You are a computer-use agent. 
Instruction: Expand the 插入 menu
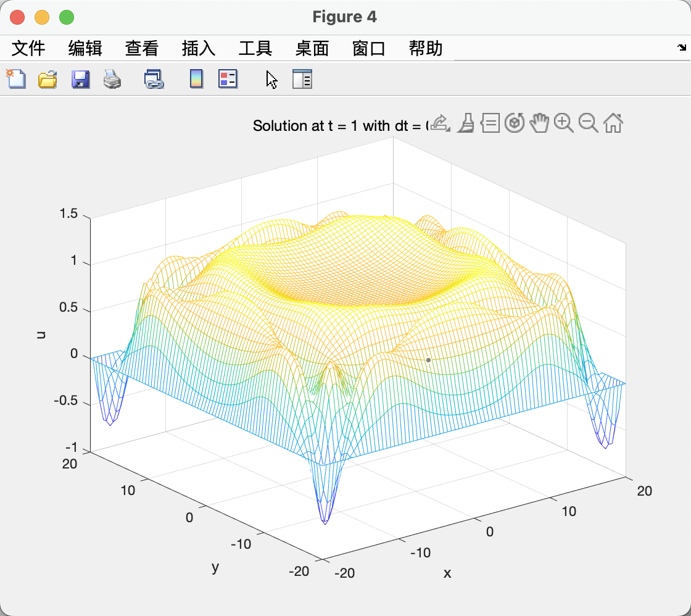pyautogui.click(x=199, y=49)
